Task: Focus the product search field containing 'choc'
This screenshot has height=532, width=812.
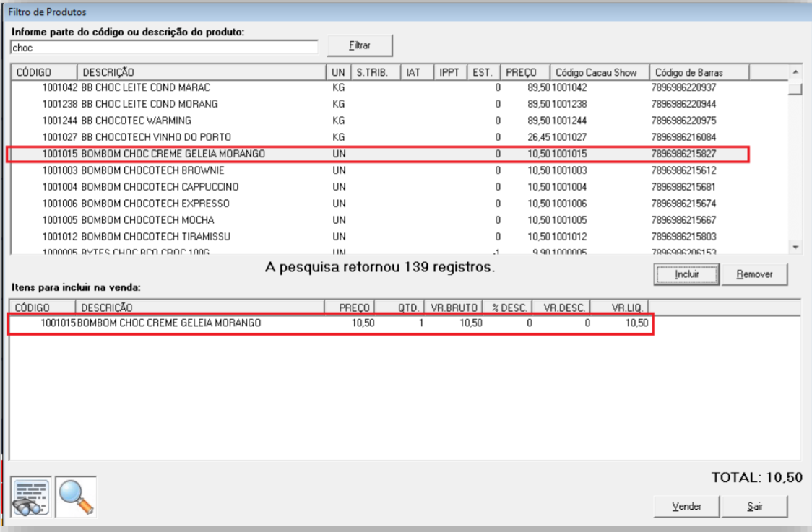Action: point(164,48)
